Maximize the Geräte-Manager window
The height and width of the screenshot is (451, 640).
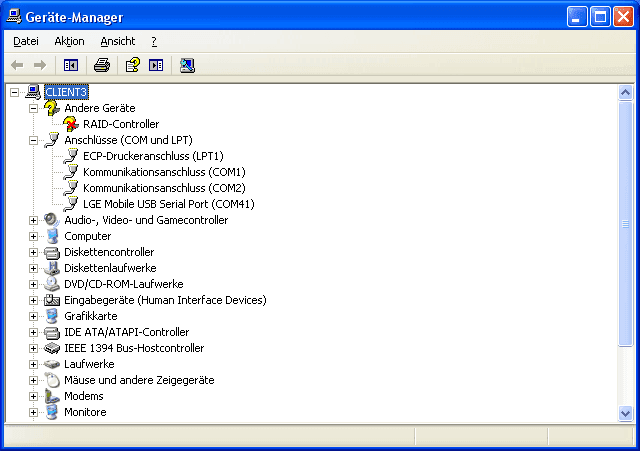click(x=600, y=17)
